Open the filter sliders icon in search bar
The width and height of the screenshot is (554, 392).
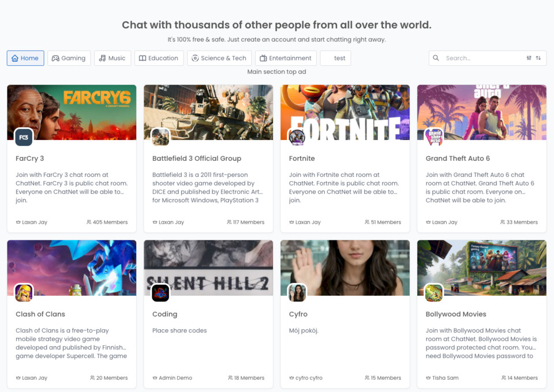click(529, 58)
